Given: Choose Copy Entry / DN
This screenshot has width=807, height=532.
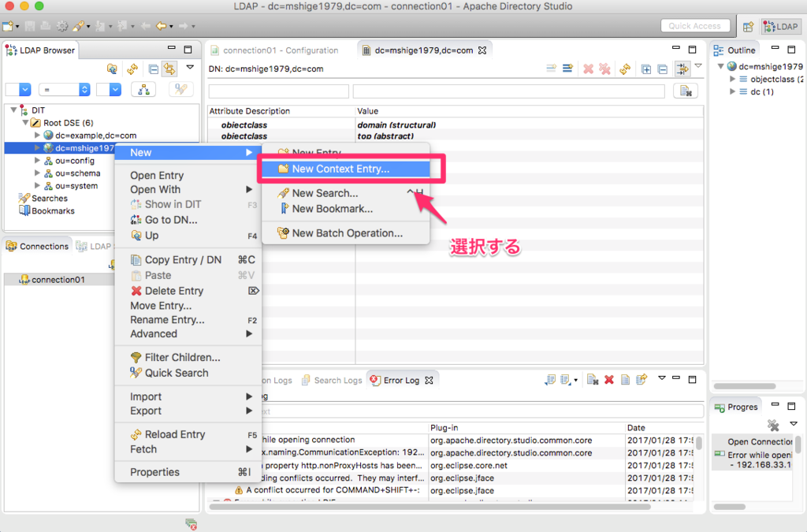Looking at the screenshot, I should click(188, 260).
